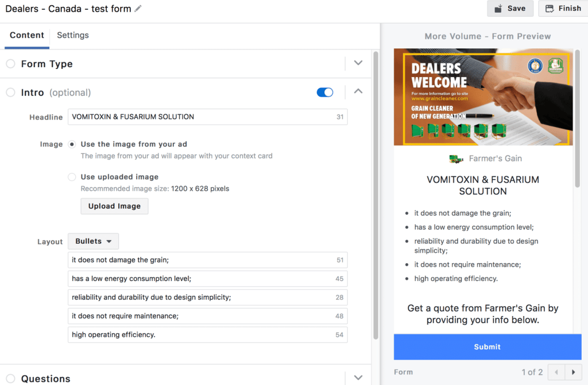
Task: Expand the Questions section
Action: (x=358, y=378)
